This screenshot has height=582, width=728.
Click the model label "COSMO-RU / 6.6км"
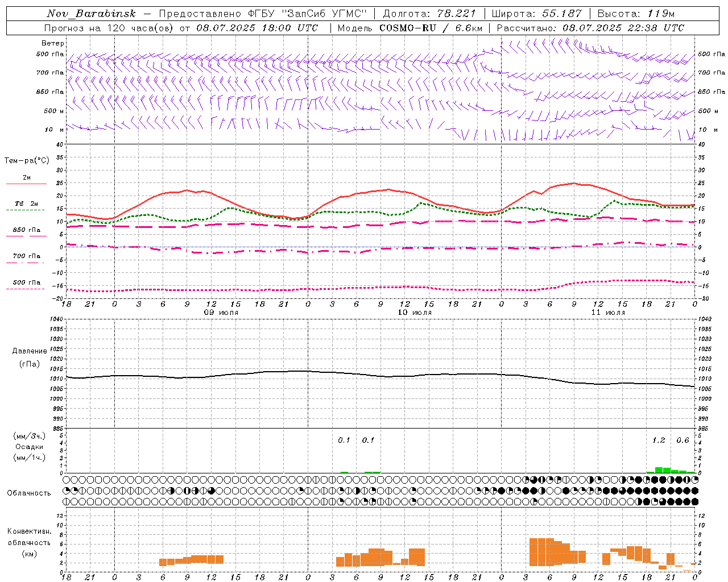pyautogui.click(x=431, y=28)
